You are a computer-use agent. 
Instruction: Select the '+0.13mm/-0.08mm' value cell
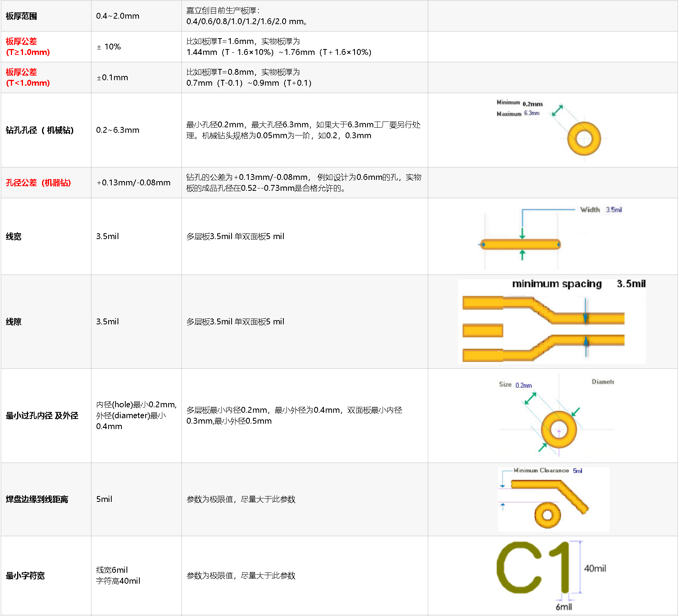(136, 183)
